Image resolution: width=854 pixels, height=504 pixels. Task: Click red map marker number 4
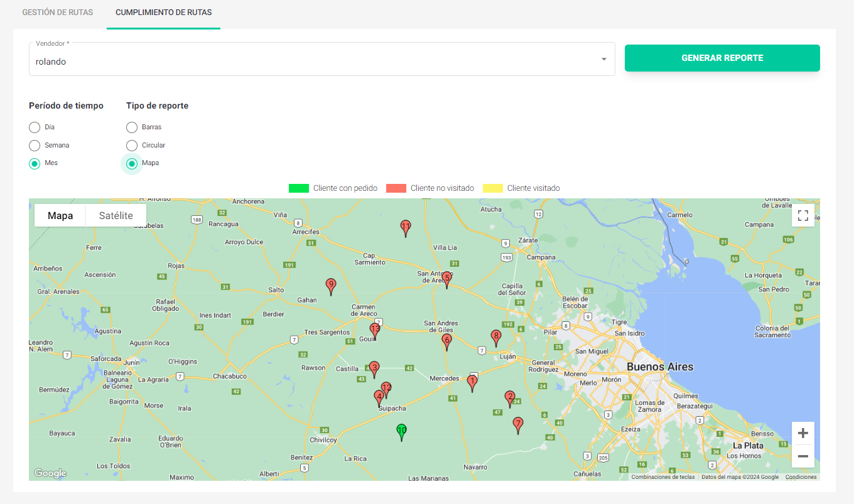tap(379, 399)
